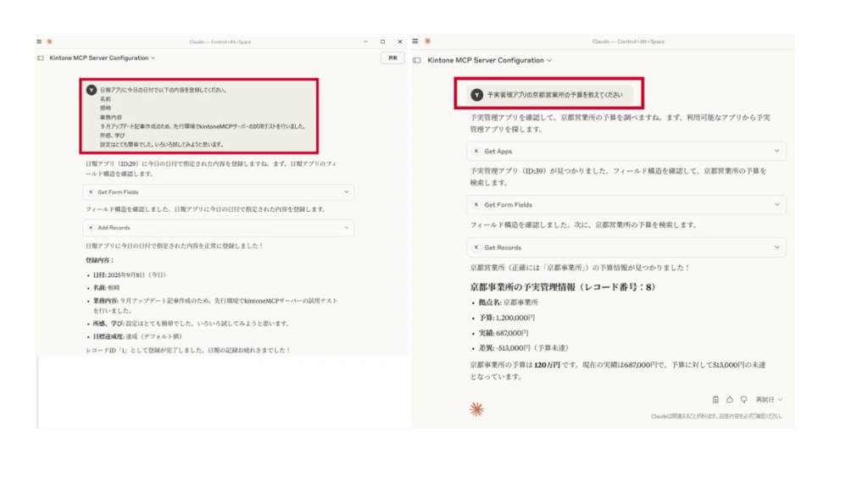Click the Claude disclaimer text at bottom right
The image size is (868, 483).
716,416
